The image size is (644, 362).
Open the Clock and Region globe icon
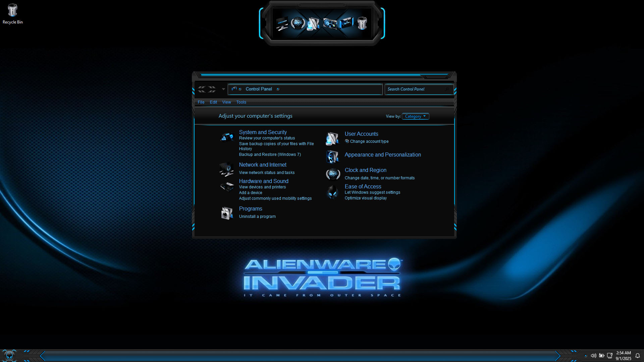point(333,174)
